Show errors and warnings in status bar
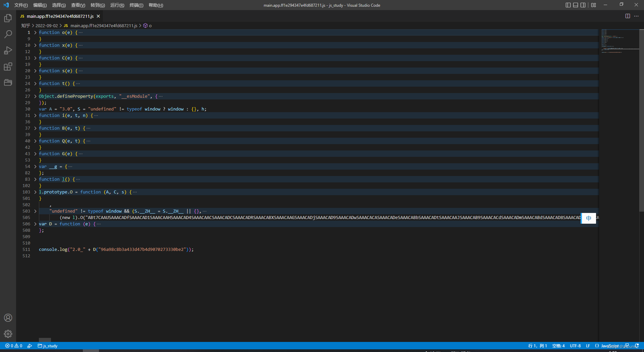The image size is (644, 352). [14, 346]
